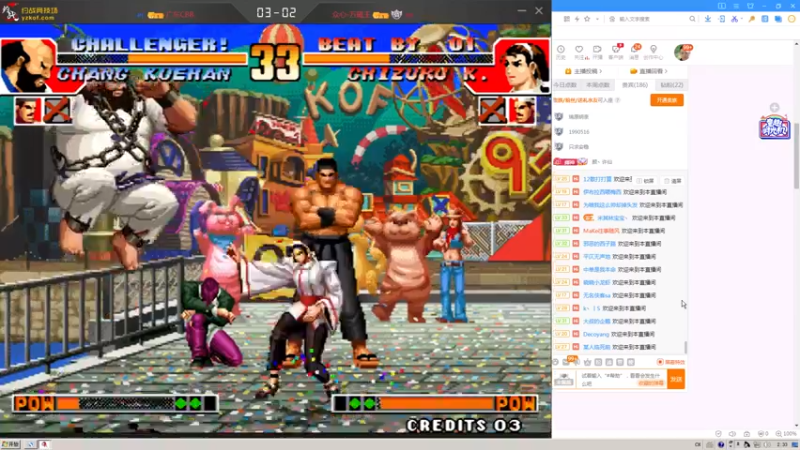The height and width of the screenshot is (450, 800).
Task: Open the browser sidebar panel toggle icon
Action: pyautogui.click(x=721, y=6)
